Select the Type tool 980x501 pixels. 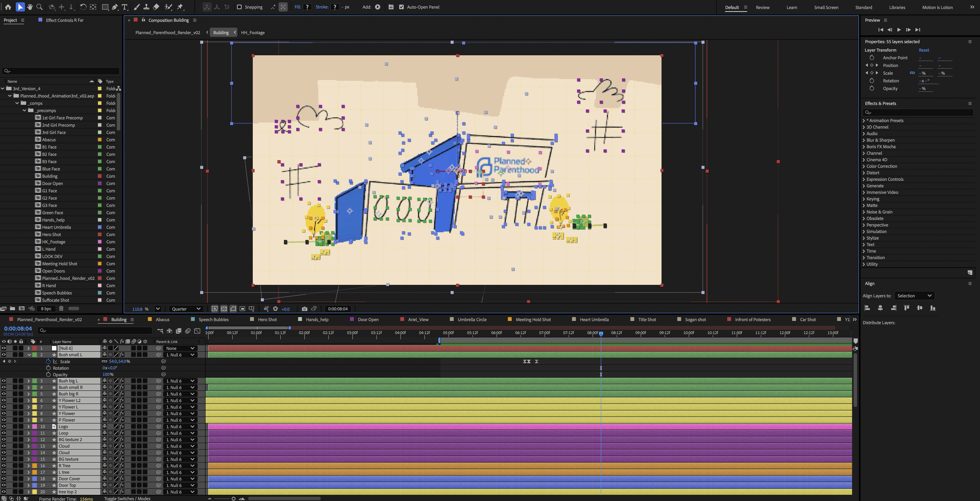124,7
